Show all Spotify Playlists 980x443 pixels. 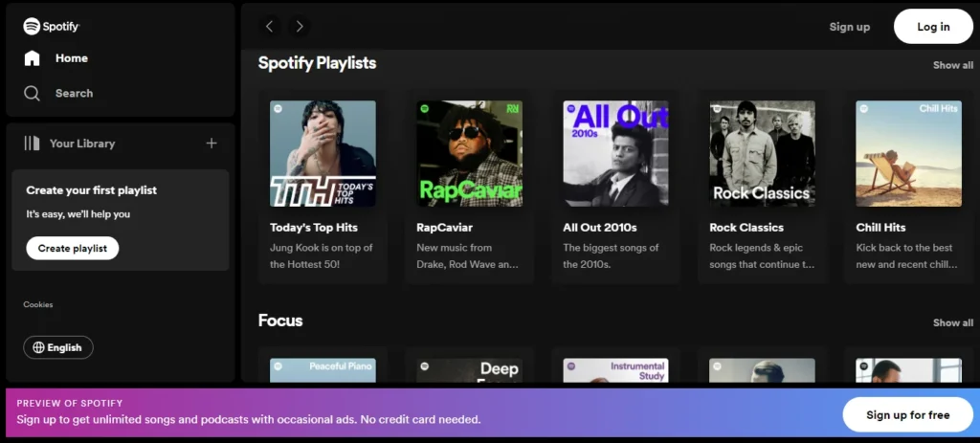click(x=952, y=65)
